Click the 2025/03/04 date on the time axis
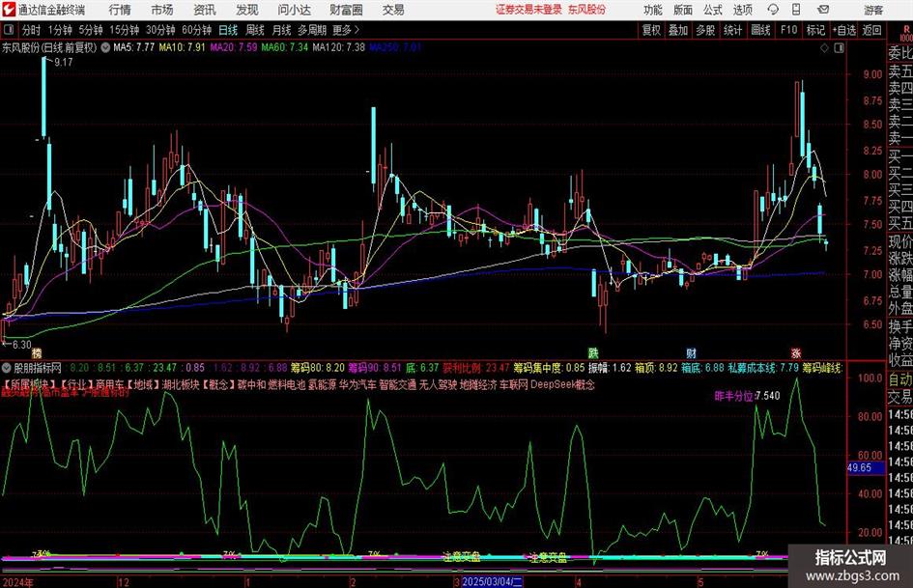Viewport: 913px width, 588px height. click(493, 581)
